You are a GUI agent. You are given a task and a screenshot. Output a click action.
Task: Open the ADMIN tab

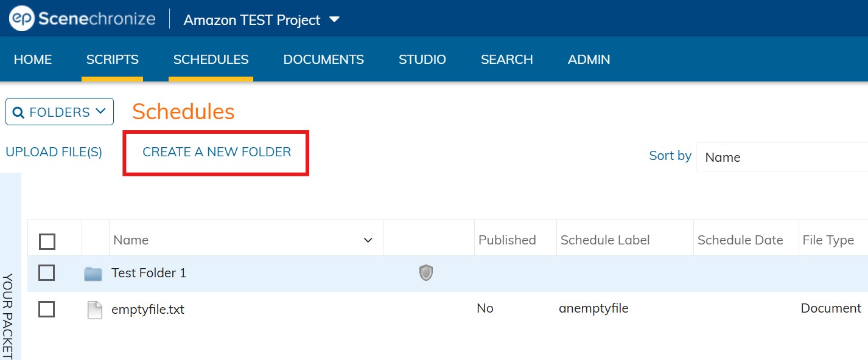tap(589, 60)
